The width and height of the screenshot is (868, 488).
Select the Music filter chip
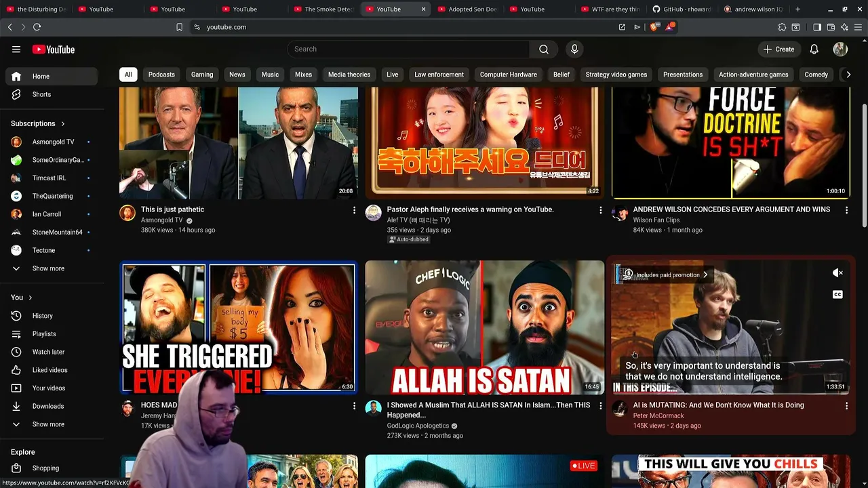(x=270, y=75)
